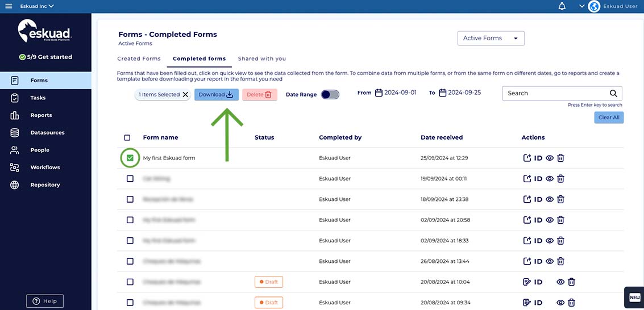Click the search magnifier icon
This screenshot has height=310, width=644.
(613, 93)
